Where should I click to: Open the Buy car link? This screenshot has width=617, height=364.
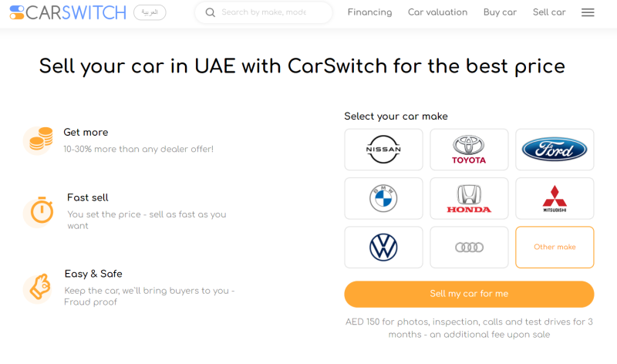point(500,12)
